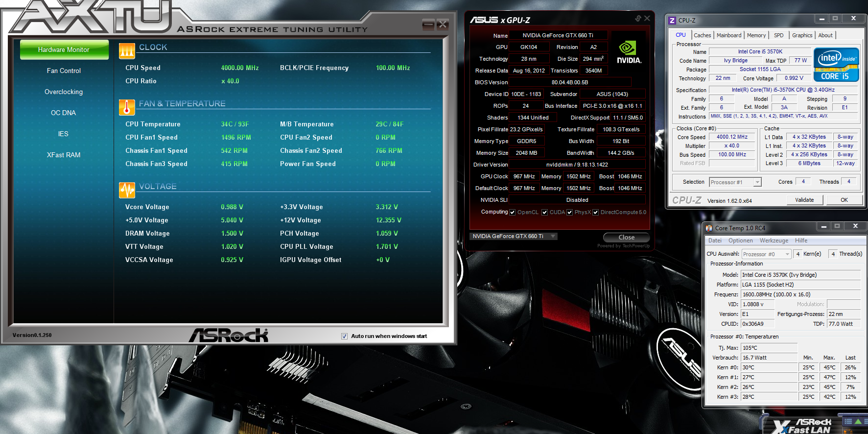The image size is (868, 434).
Task: Click the Core Temp Model field
Action: pos(800,275)
